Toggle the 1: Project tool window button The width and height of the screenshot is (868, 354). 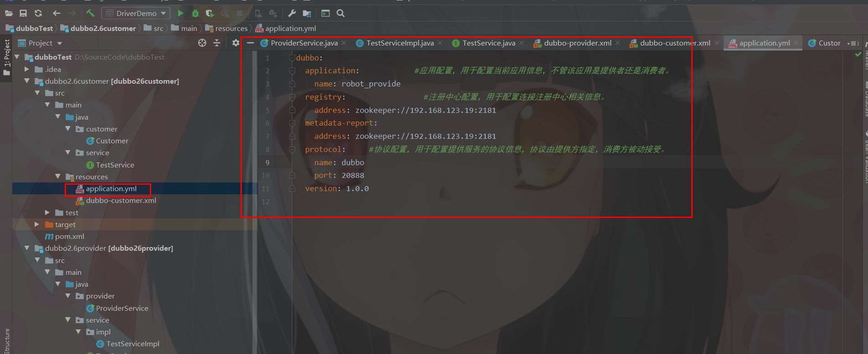(x=7, y=57)
